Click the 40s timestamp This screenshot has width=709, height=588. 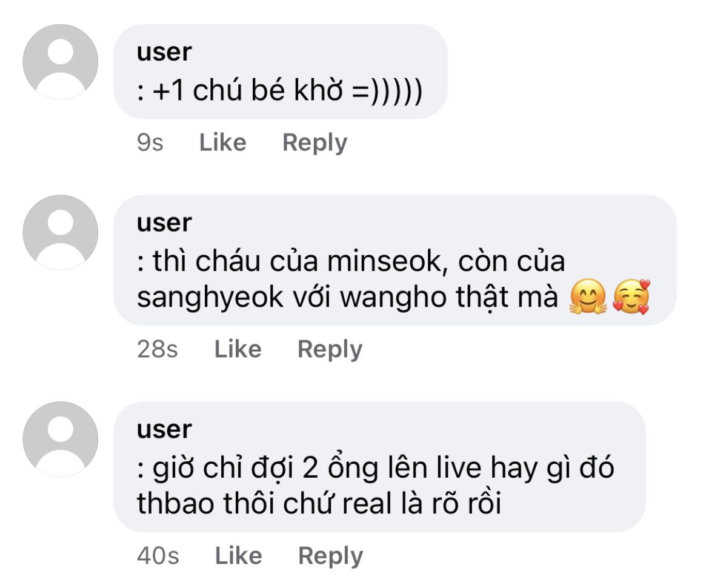158,556
